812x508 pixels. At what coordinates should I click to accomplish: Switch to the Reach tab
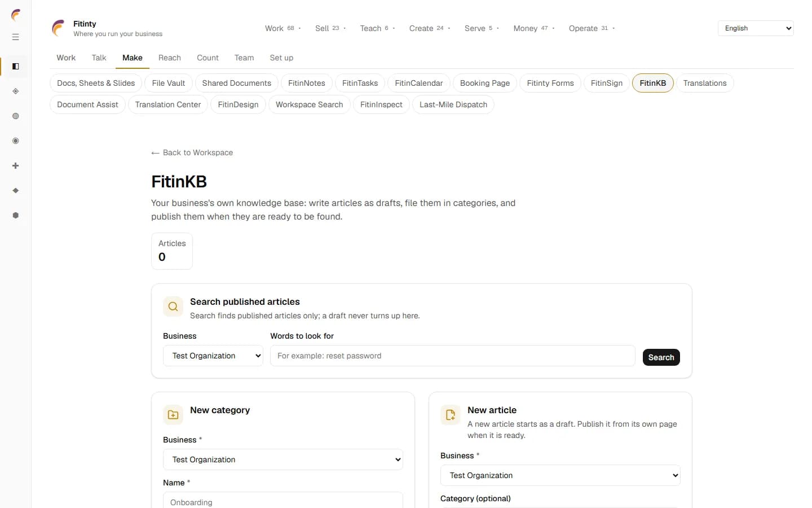(x=170, y=58)
